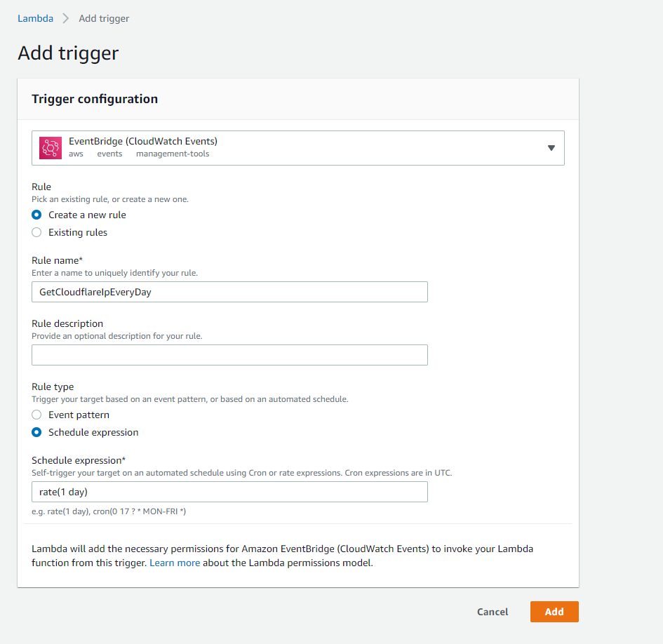The height and width of the screenshot is (644, 663).
Task: Go to Lambda via breadcrumb link
Action: (x=35, y=19)
